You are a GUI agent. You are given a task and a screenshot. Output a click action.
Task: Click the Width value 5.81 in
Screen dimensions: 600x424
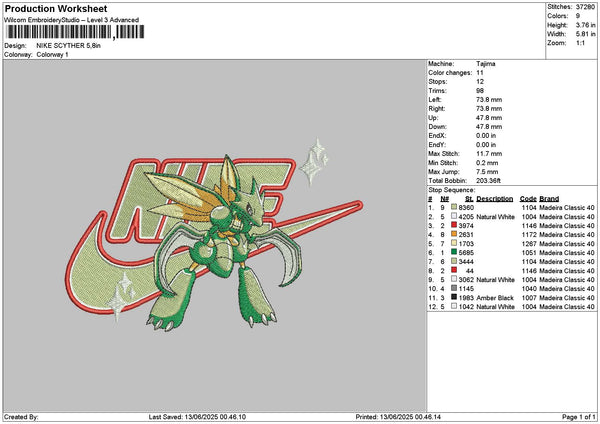[x=585, y=34]
